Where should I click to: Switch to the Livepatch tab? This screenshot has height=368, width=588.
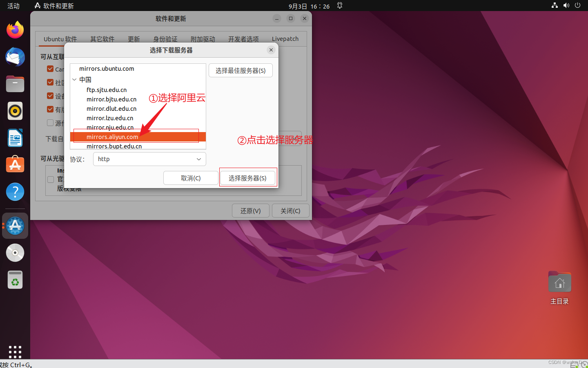[285, 39]
